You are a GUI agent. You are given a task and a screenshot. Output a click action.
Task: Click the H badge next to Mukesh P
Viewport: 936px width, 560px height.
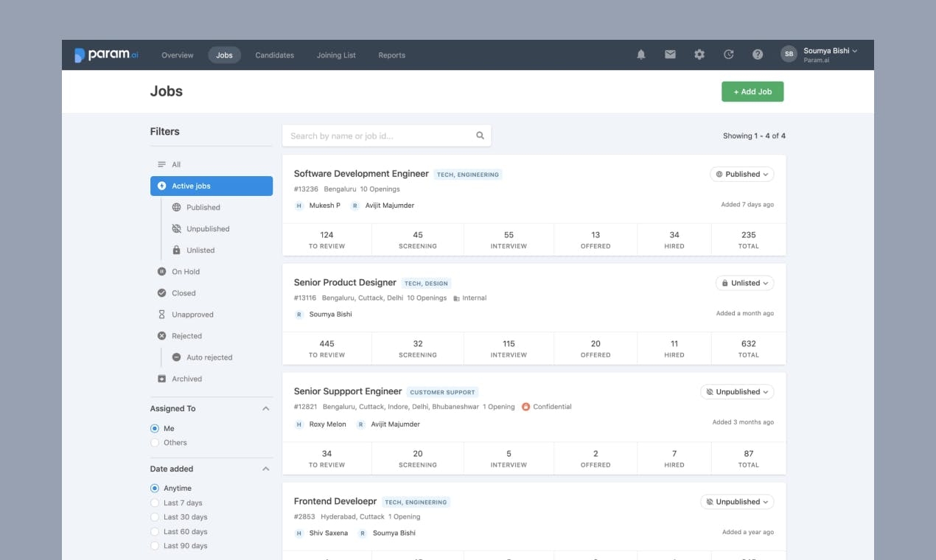[x=298, y=206]
